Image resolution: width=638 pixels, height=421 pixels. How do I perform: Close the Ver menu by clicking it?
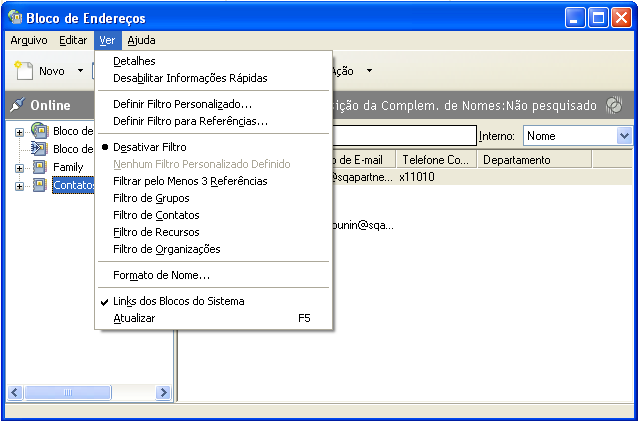pyautogui.click(x=107, y=40)
